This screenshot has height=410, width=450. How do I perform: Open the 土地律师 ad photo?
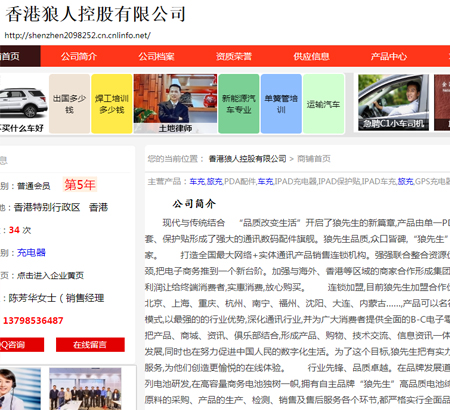175,104
